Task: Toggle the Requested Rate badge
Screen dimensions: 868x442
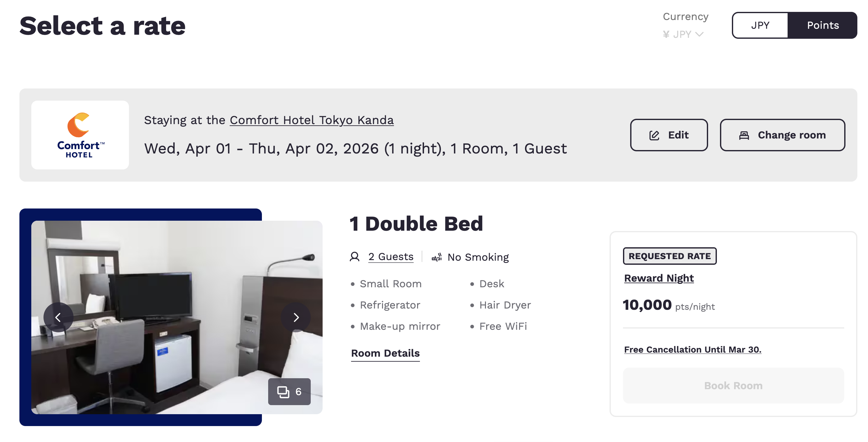Action: 669,256
